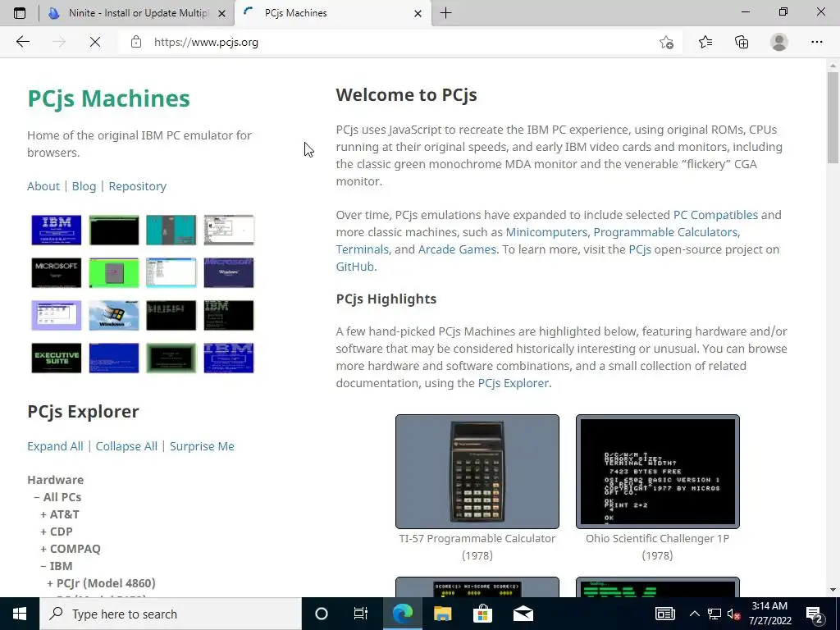Image resolution: width=840 pixels, height=630 pixels.
Task: Open a new tab with plus button
Action: pyautogui.click(x=445, y=13)
